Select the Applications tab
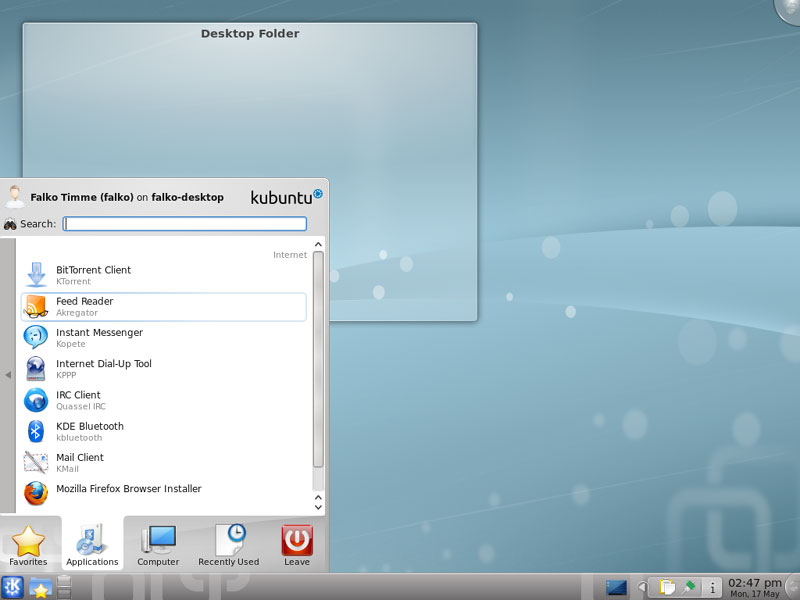 point(92,545)
